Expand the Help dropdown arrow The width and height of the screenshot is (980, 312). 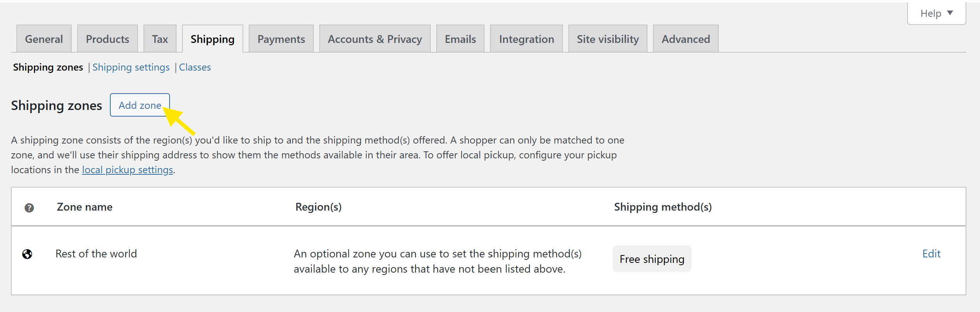(x=950, y=13)
